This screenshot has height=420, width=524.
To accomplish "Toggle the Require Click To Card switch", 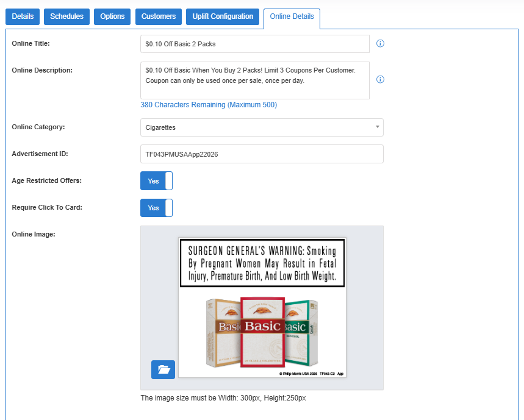I will pyautogui.click(x=156, y=208).
